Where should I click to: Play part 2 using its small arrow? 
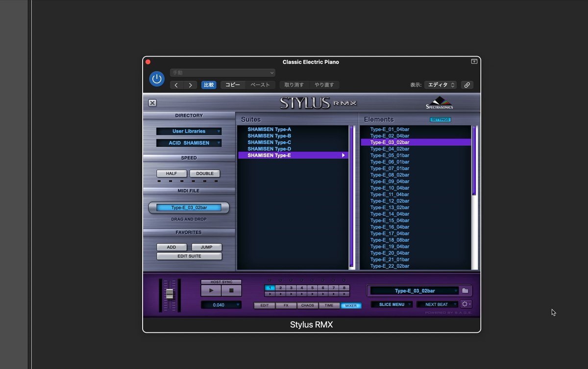[280, 294]
